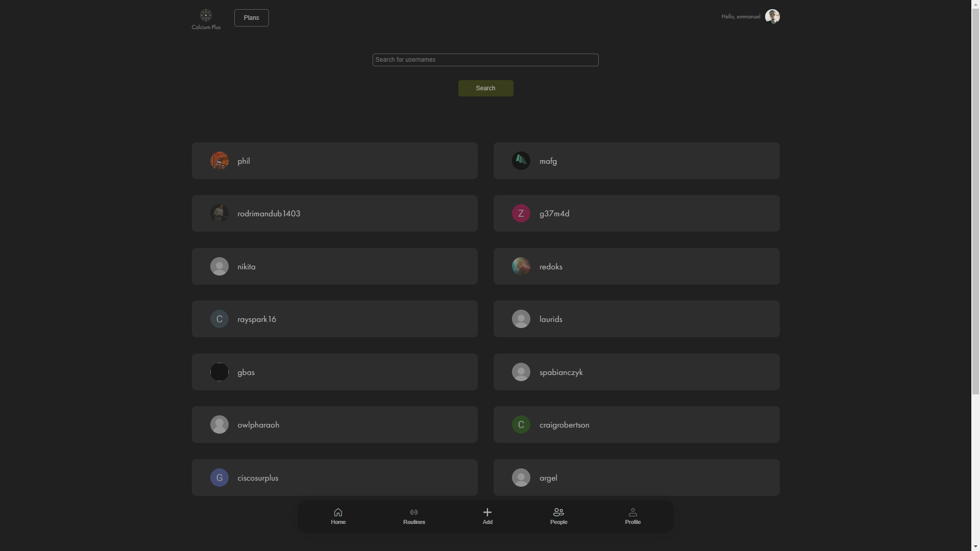
Task: Click the mafg user avatar
Action: coord(521,161)
